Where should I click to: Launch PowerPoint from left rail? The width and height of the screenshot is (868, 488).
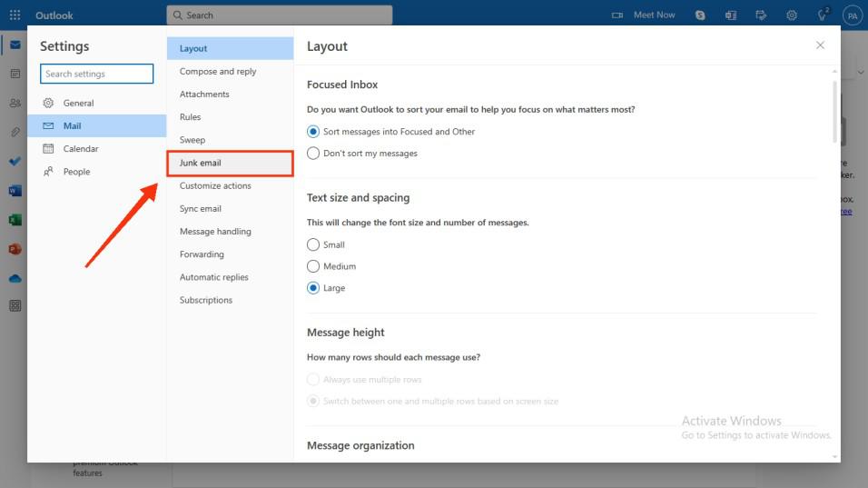point(15,249)
